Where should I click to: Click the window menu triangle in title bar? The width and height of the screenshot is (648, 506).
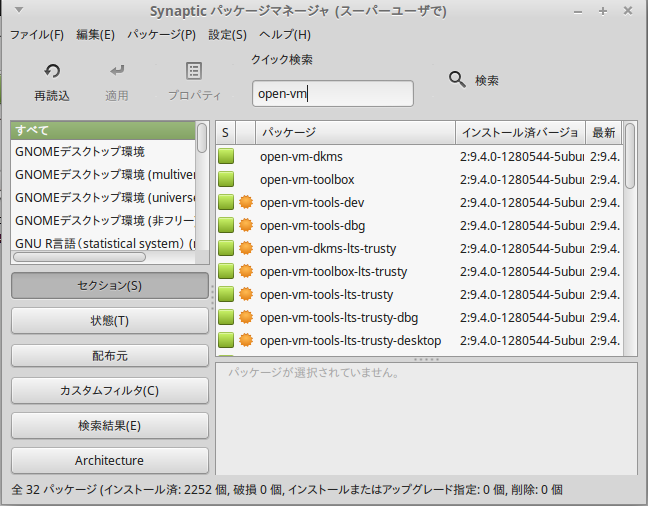coord(19,10)
